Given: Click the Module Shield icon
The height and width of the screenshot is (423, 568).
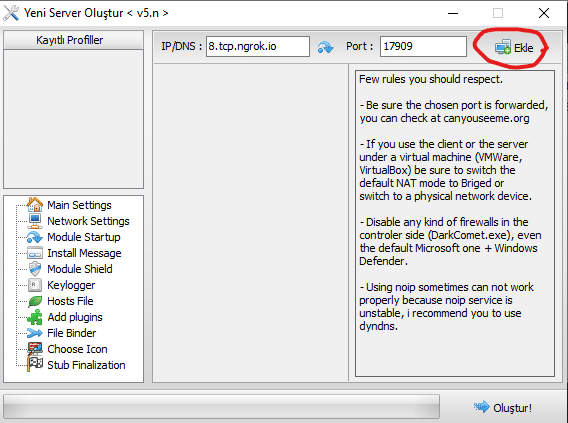Looking at the screenshot, I should (x=35, y=269).
